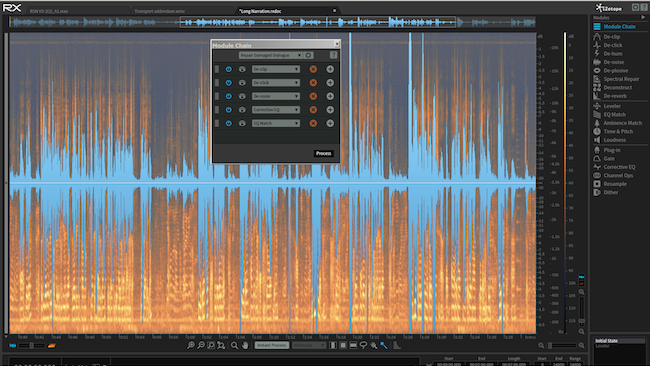The image size is (650, 366).
Task: Open the De-hum module
Action: (x=608, y=53)
